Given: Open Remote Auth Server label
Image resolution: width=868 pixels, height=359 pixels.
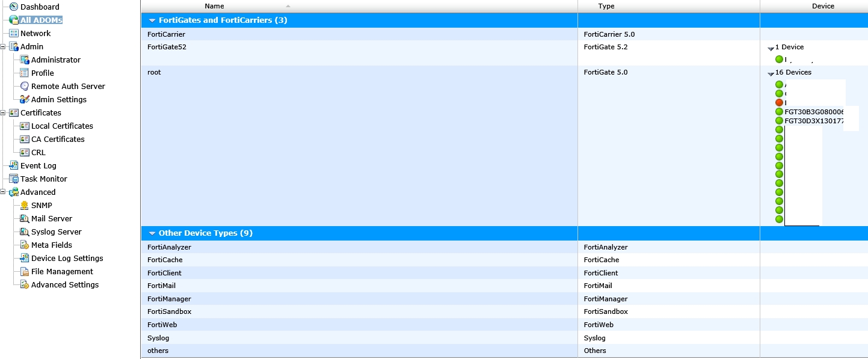Looking at the screenshot, I should [68, 86].
